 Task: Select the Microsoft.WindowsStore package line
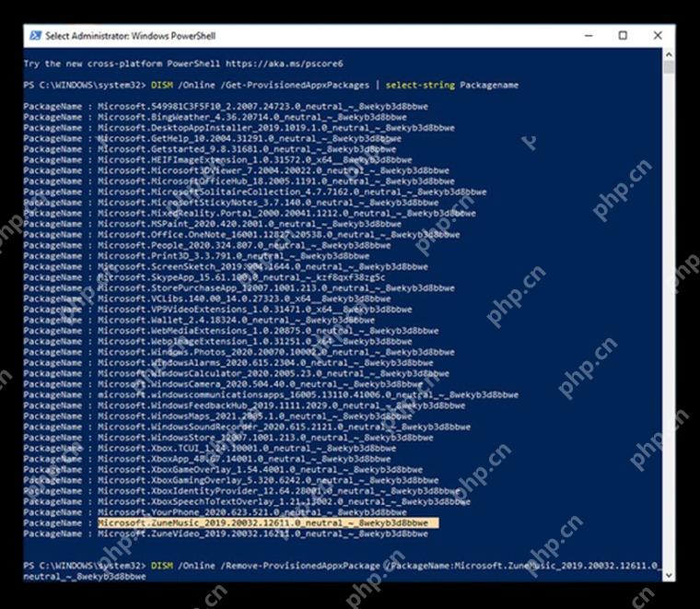coord(228,438)
